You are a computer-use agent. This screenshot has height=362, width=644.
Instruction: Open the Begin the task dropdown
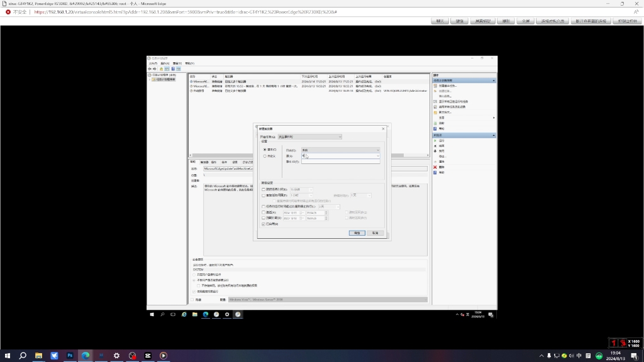click(309, 136)
